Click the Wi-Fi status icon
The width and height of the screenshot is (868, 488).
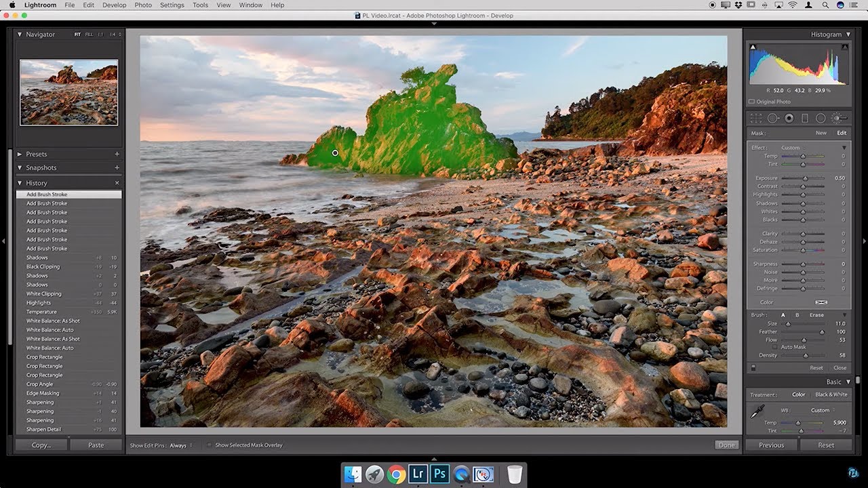792,5
